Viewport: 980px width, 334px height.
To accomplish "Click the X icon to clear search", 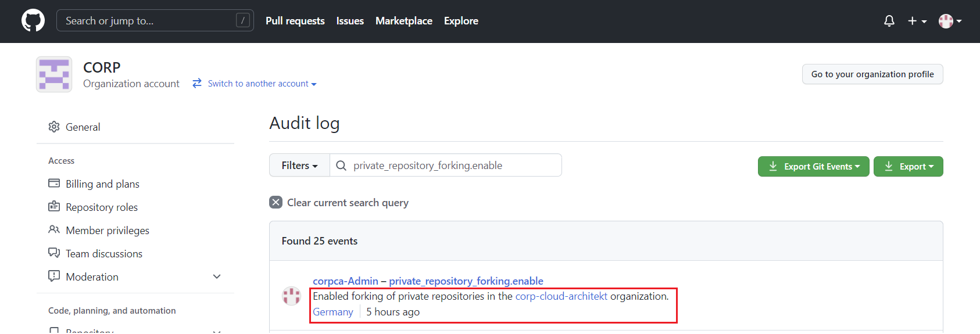I will click(276, 202).
